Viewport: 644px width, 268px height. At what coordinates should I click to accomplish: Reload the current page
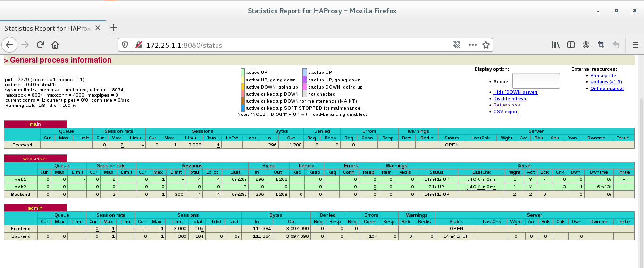click(40, 45)
